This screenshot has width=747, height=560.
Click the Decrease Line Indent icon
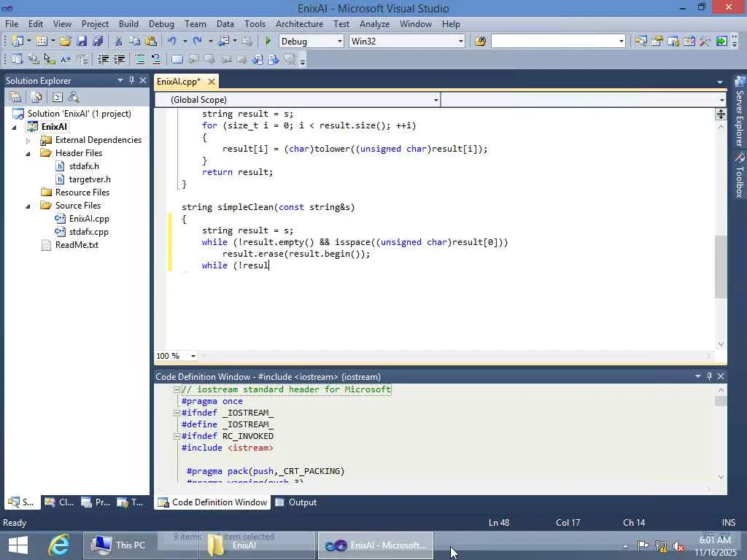coord(103,60)
